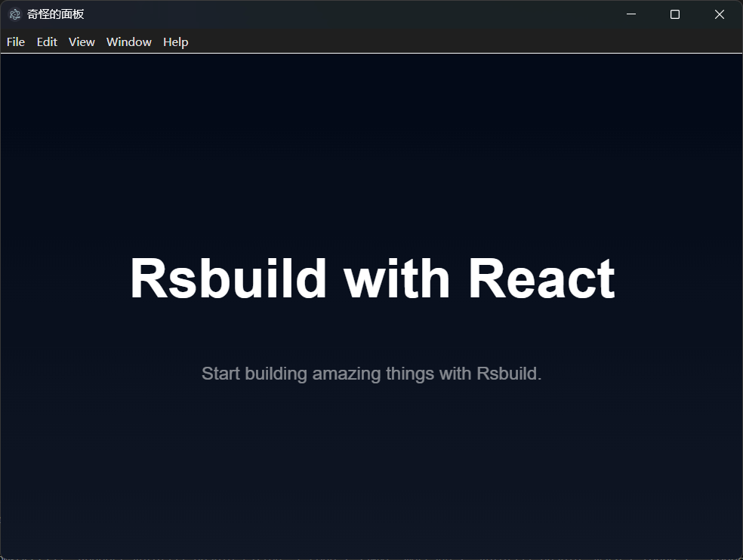Click the 奇怪的面板 window title text
Image resolution: width=743 pixels, height=560 pixels.
[x=56, y=14]
